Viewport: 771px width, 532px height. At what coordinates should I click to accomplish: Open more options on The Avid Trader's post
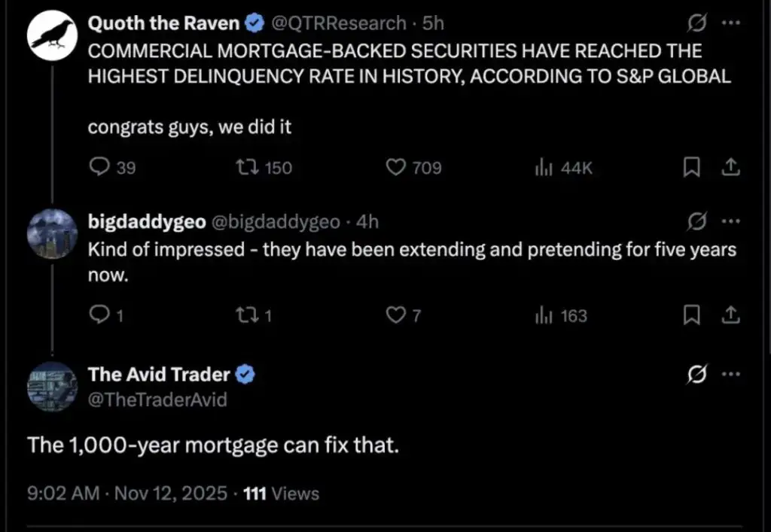730,374
